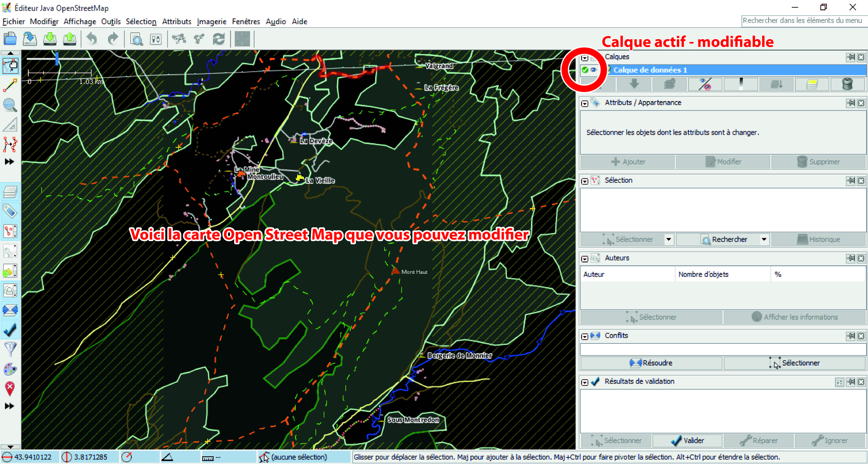The image size is (868, 464).
Task: Open the Imagerie menu
Action: [x=212, y=22]
